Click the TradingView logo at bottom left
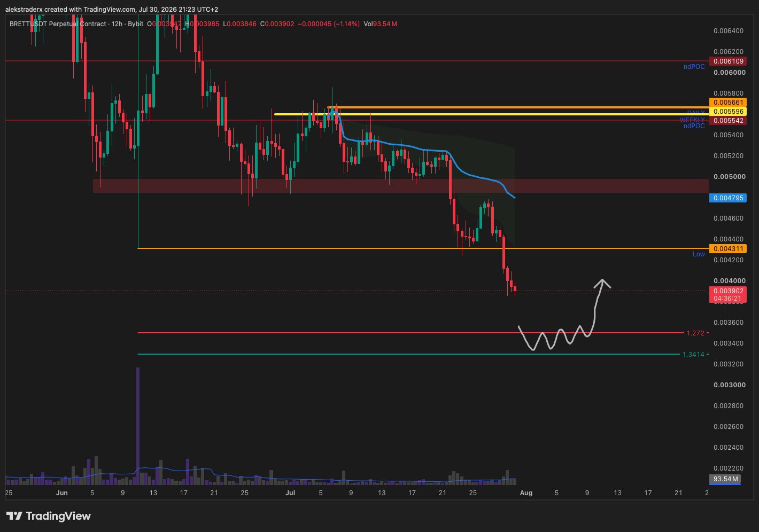 coord(49,516)
